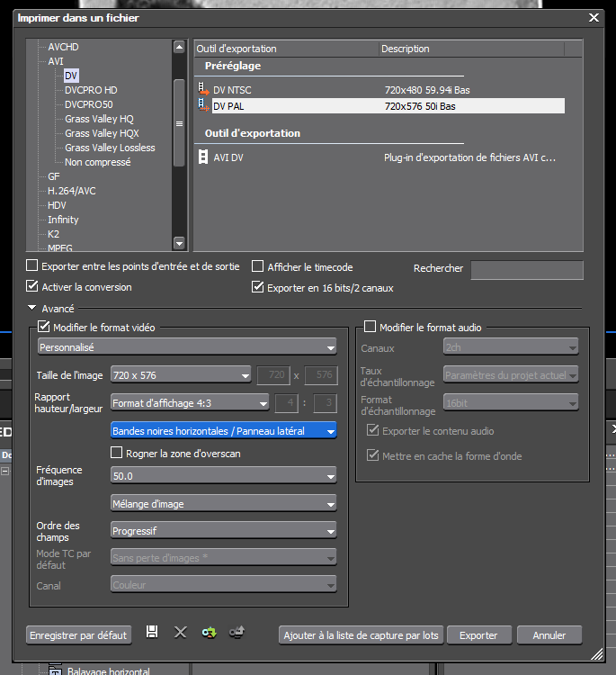Select AVCHD in the format tree
The width and height of the screenshot is (616, 675).
tap(63, 47)
